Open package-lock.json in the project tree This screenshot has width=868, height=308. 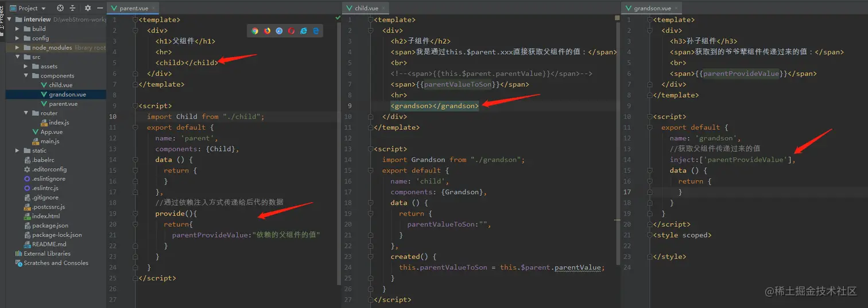coord(57,235)
